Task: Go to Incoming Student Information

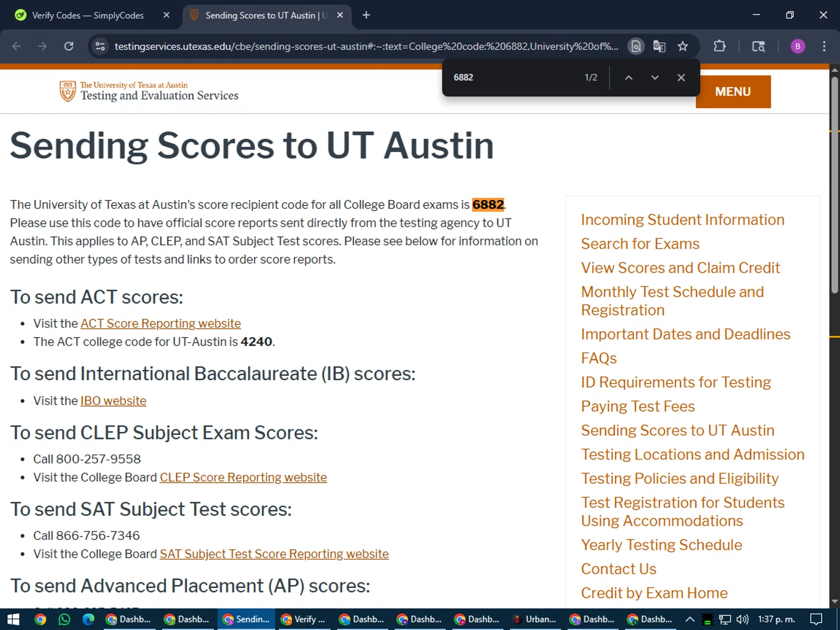Action: [683, 220]
